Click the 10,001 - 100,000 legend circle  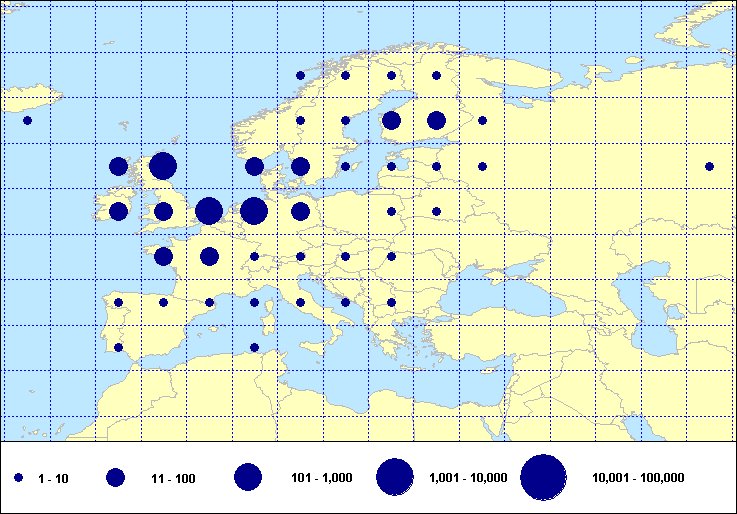(543, 478)
